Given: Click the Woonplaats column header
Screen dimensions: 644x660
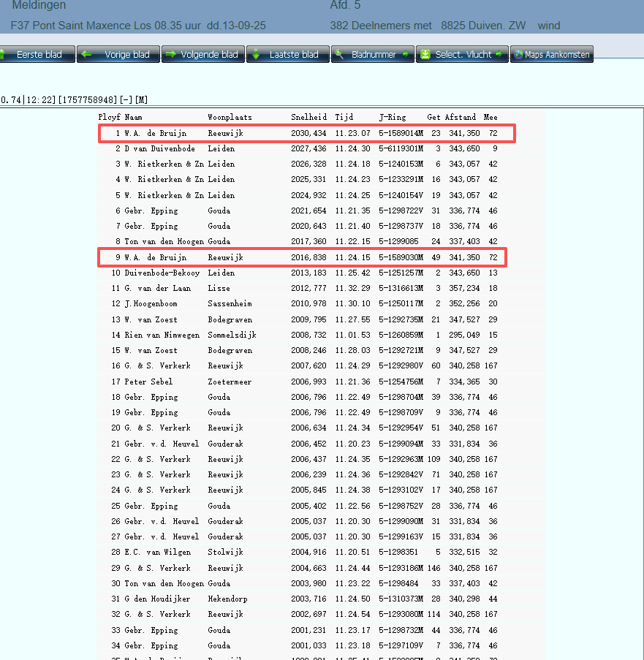Looking at the screenshot, I should [x=230, y=117].
